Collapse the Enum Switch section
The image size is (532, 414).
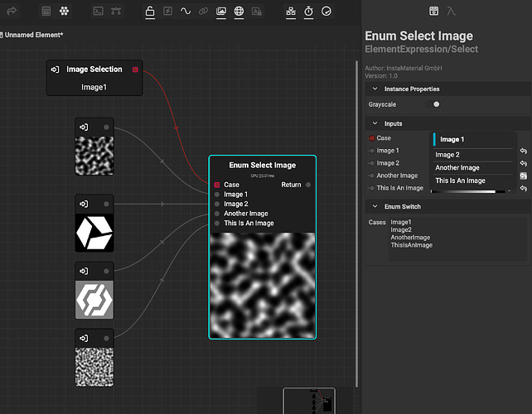(375, 206)
